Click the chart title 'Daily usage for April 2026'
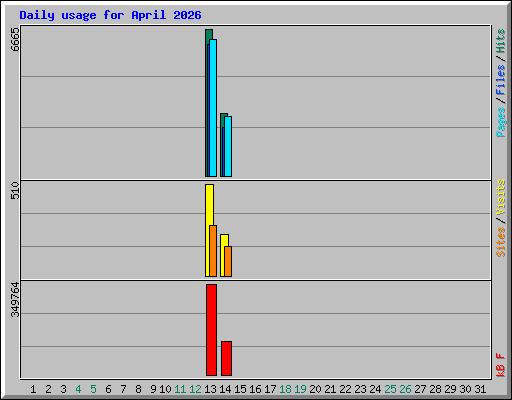Image resolution: width=512 pixels, height=400 pixels. [x=110, y=15]
